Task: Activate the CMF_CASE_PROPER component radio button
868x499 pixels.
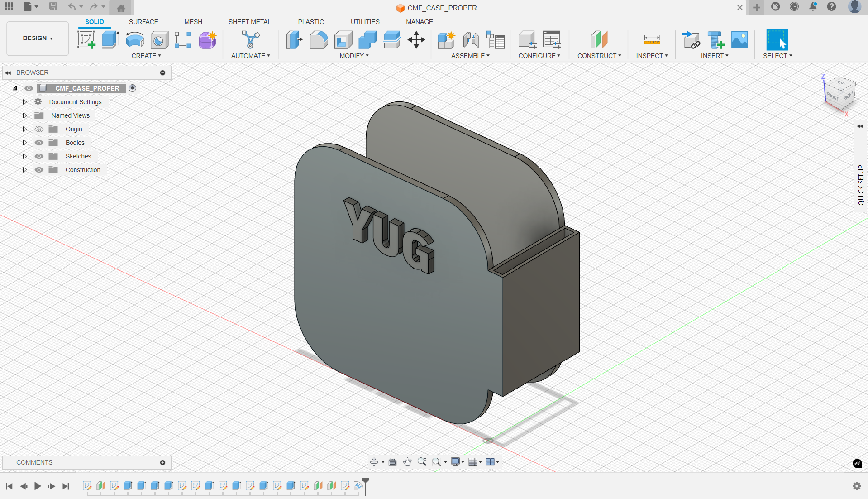Action: point(133,88)
